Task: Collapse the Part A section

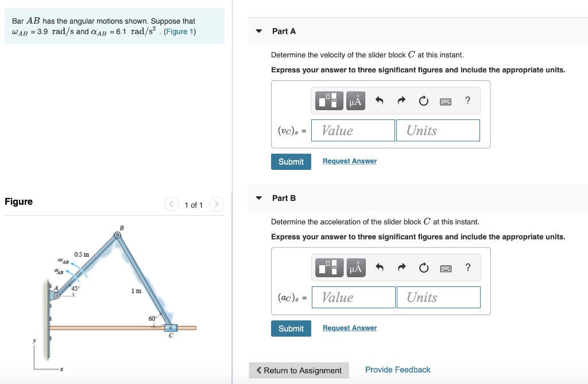Action: tap(258, 31)
